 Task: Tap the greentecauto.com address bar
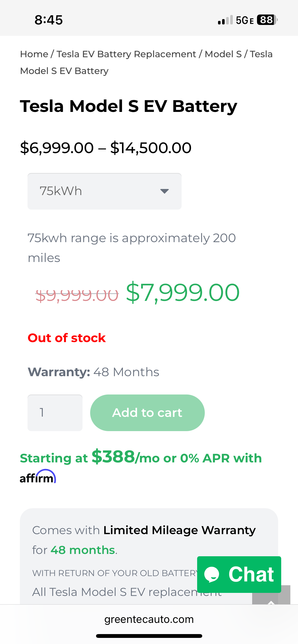pyautogui.click(x=149, y=619)
